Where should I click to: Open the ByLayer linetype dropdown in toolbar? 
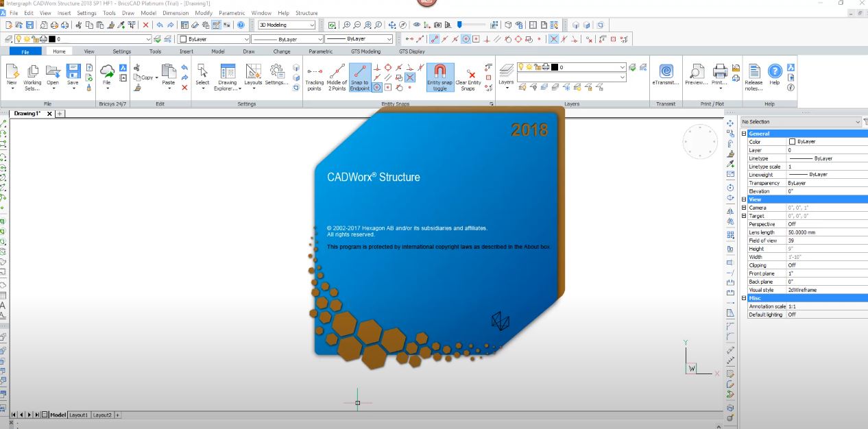coord(287,39)
